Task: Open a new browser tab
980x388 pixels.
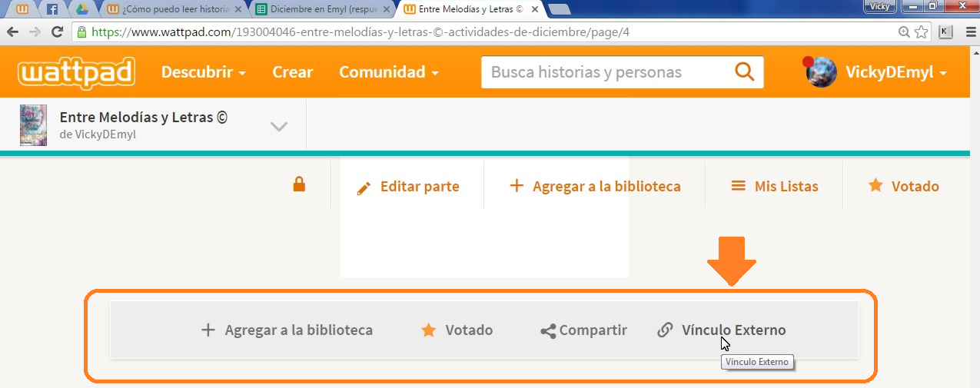Action: pos(560,10)
